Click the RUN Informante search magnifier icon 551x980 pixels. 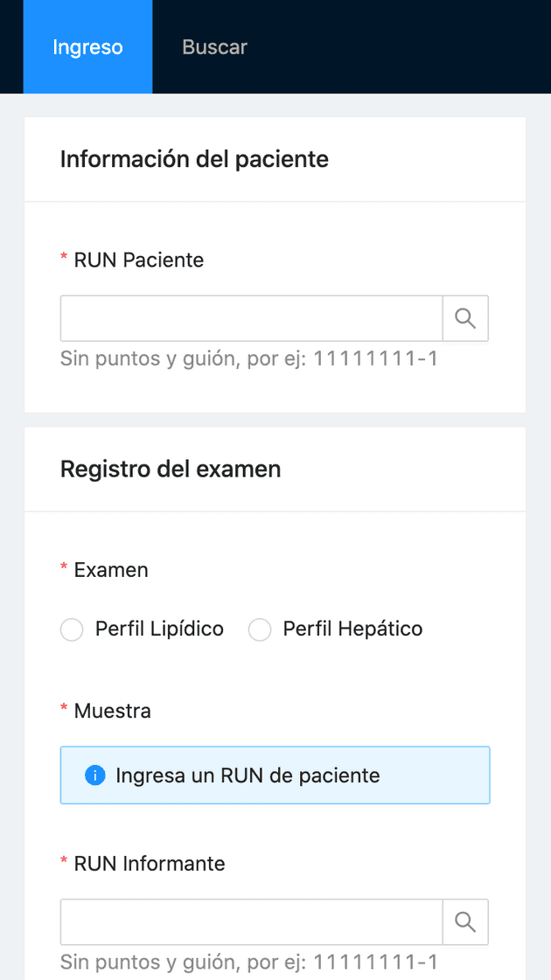[465, 922]
